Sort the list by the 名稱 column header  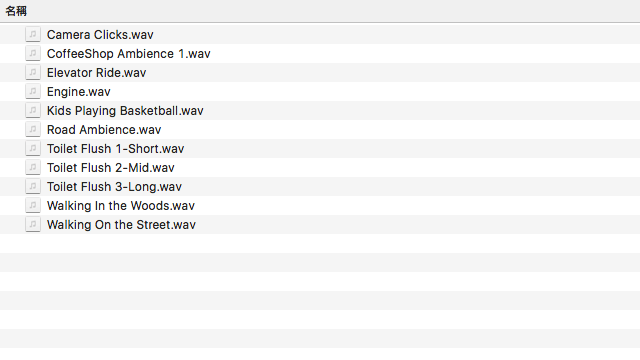point(16,11)
